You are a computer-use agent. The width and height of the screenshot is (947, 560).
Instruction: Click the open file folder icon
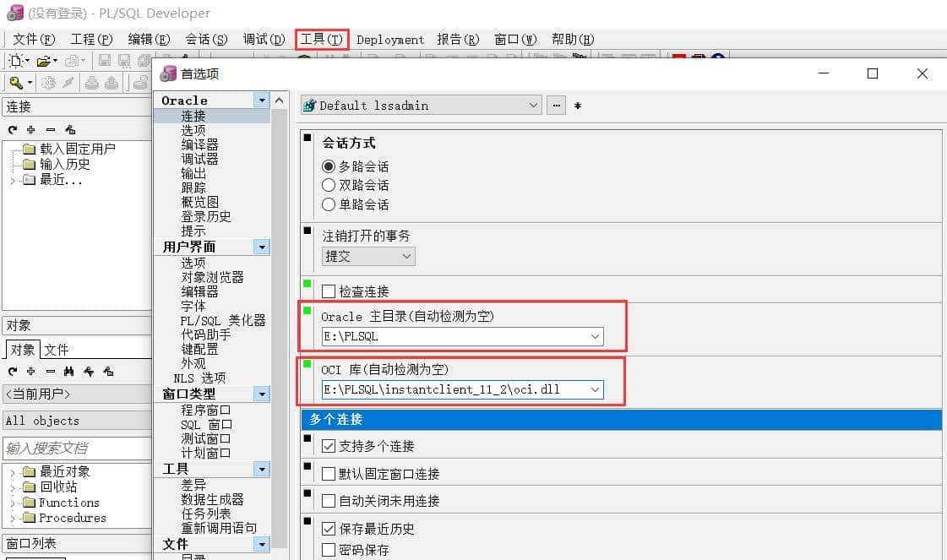pos(42,60)
